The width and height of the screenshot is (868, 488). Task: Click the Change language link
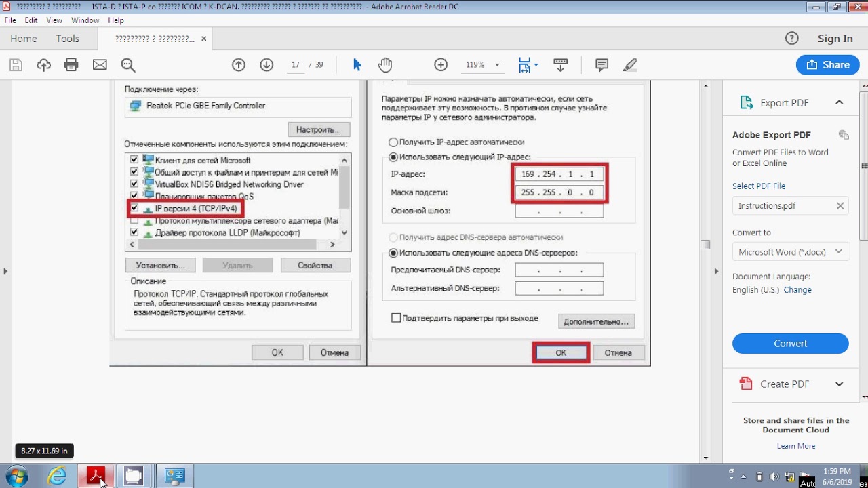pyautogui.click(x=797, y=290)
